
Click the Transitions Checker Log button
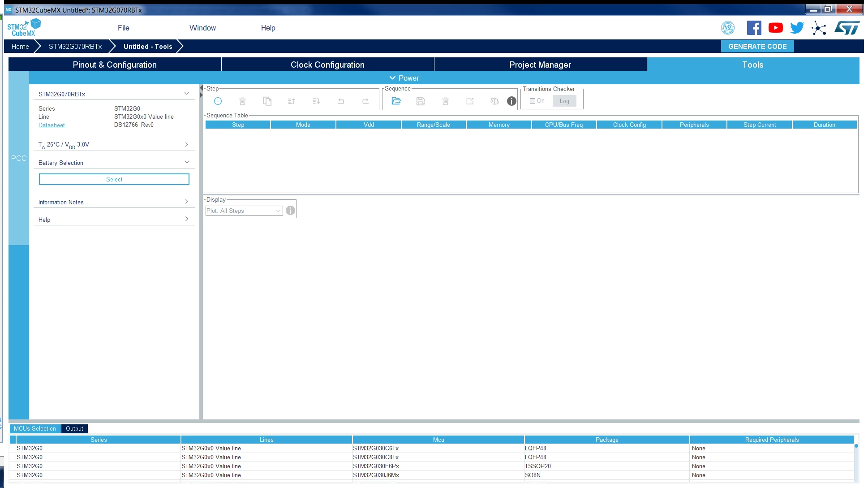point(564,101)
